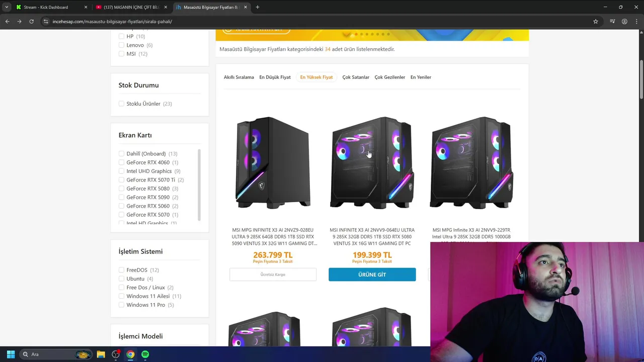This screenshot has height=362, width=644.
Task: Open File Explorer from the taskbar
Action: coord(101,354)
